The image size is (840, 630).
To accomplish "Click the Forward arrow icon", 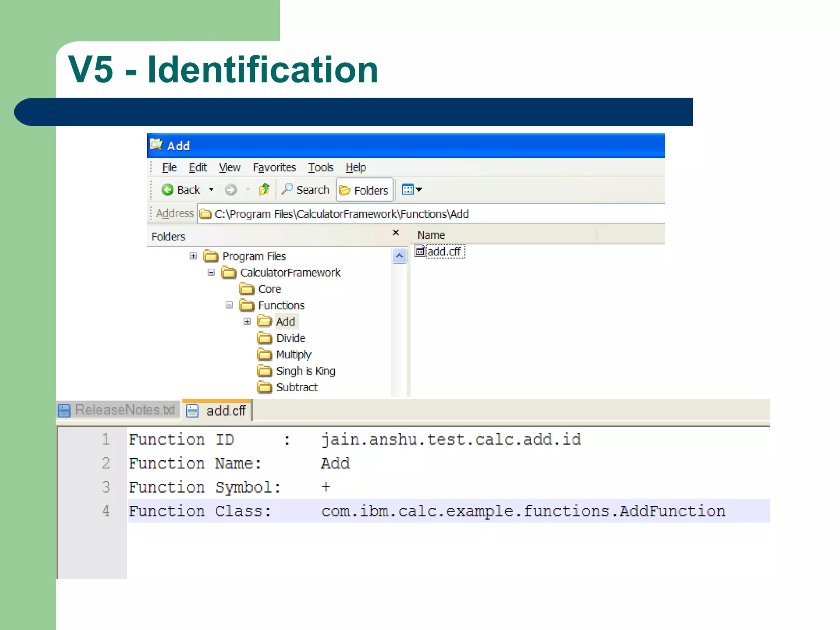I will click(231, 189).
